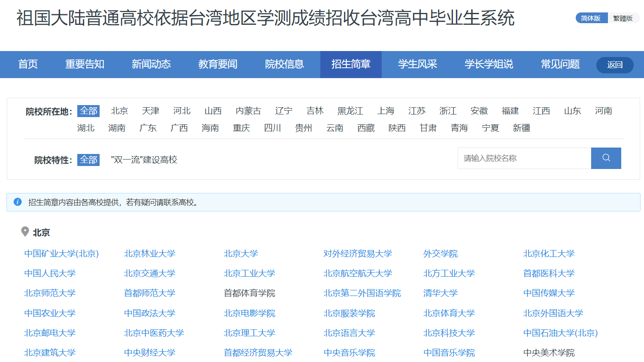The image size is (644, 362).
Task: Open the 学生风采 nav tab
Action: pyautogui.click(x=417, y=64)
